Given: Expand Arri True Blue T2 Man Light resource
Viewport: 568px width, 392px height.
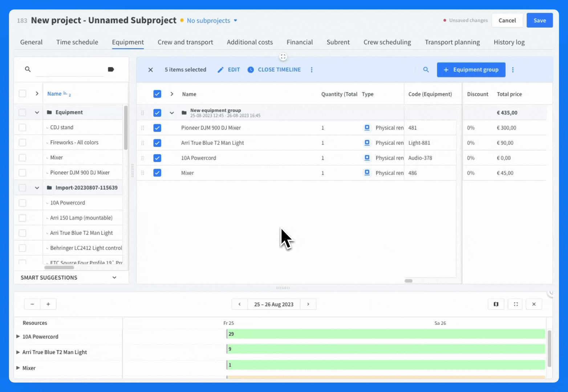Looking at the screenshot, I should [18, 352].
